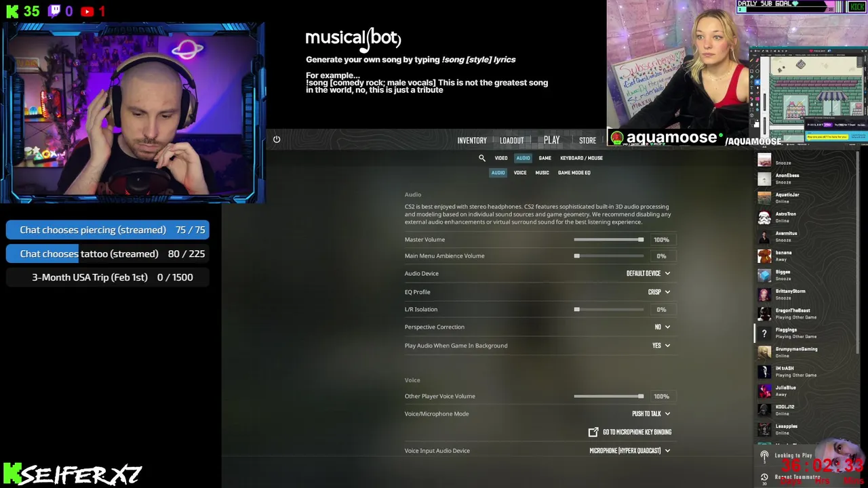
Task: Open the EQ Profile Crisp dropdown
Action: tap(659, 292)
